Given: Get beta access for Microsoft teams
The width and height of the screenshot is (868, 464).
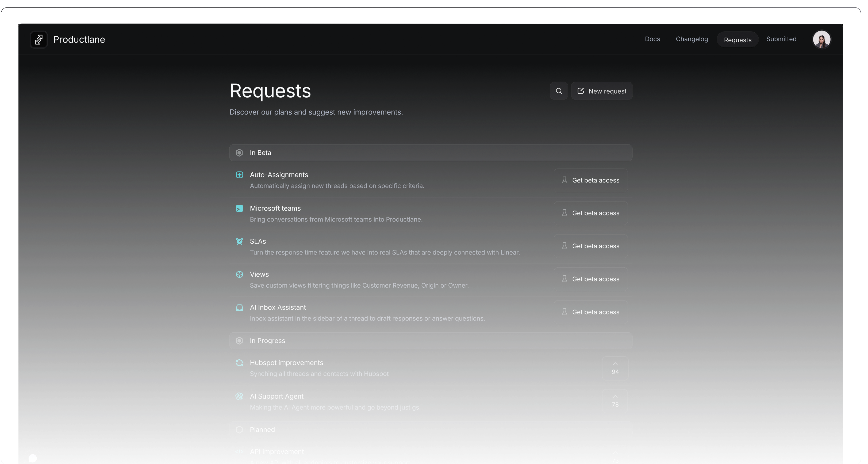Looking at the screenshot, I should 591,213.
